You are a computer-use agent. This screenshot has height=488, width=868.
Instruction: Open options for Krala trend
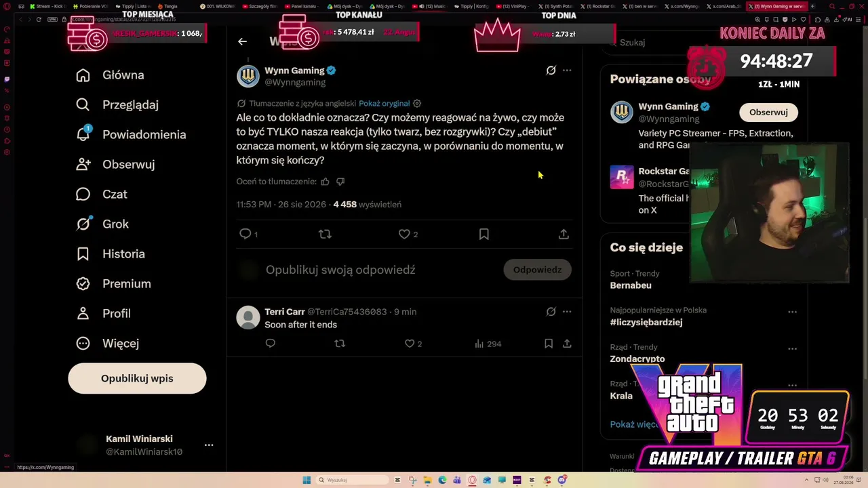(792, 386)
